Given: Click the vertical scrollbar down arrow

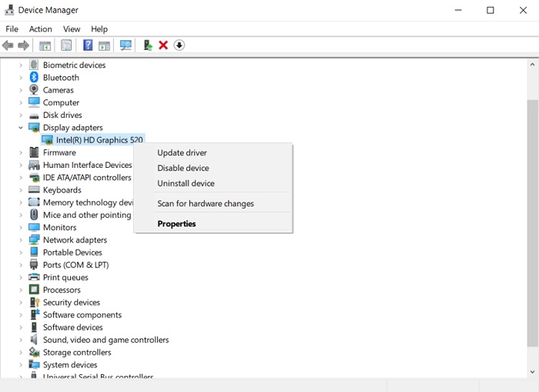Looking at the screenshot, I should pos(532,372).
